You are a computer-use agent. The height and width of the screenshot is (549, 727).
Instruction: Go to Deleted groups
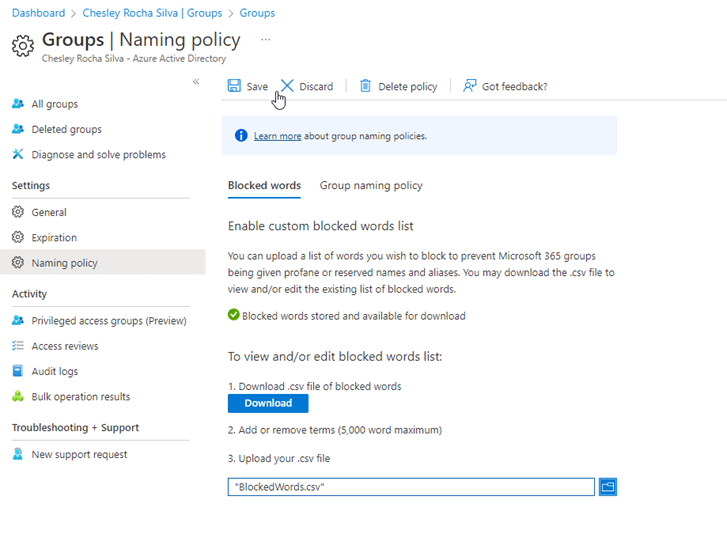point(66,129)
